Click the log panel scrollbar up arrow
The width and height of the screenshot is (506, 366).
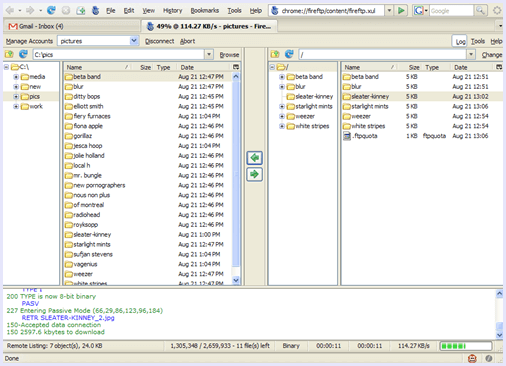pos(499,294)
